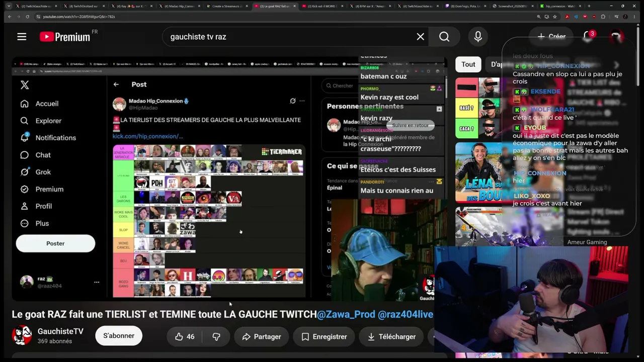This screenshot has width=644, height=362.
Task: Open the GauchisteTV channel name
Action: [x=60, y=331]
